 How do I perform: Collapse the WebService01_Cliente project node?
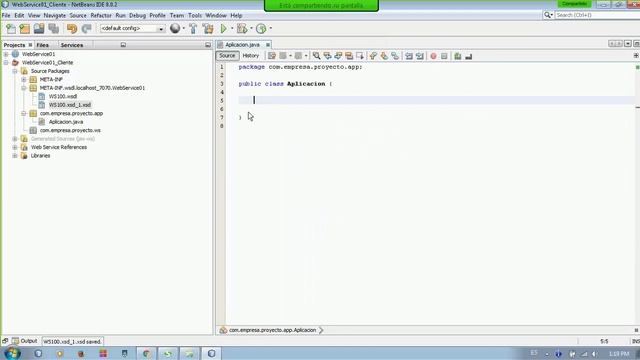(6, 62)
